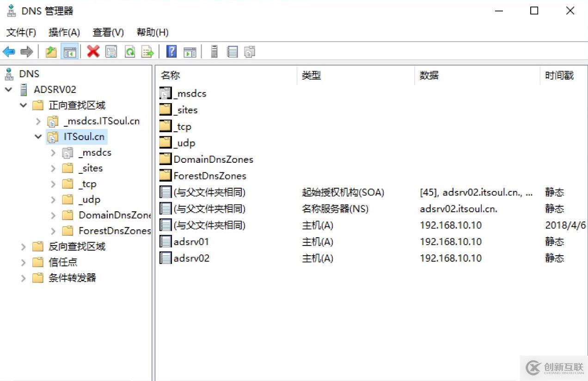Viewport: 588px width, 381px height.
Task: Select DomainDnsZones folder in right list
Action: (165, 160)
